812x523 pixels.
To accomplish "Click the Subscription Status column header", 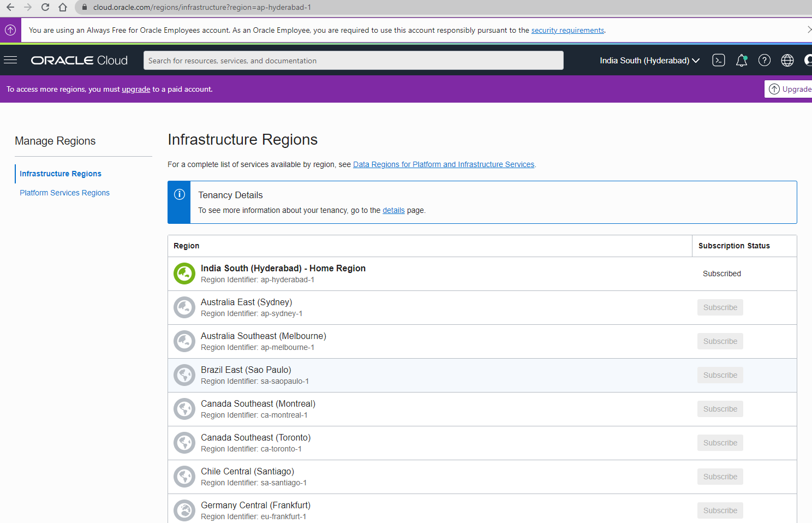I will (734, 246).
